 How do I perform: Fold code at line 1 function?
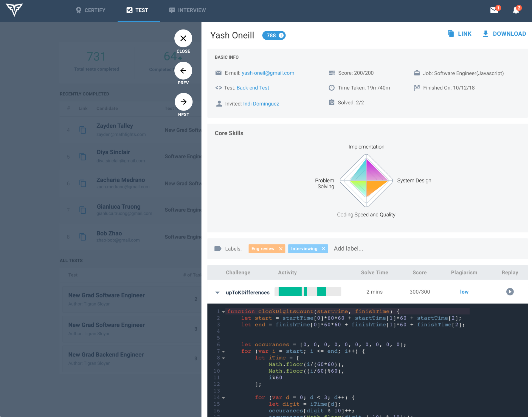click(x=224, y=311)
